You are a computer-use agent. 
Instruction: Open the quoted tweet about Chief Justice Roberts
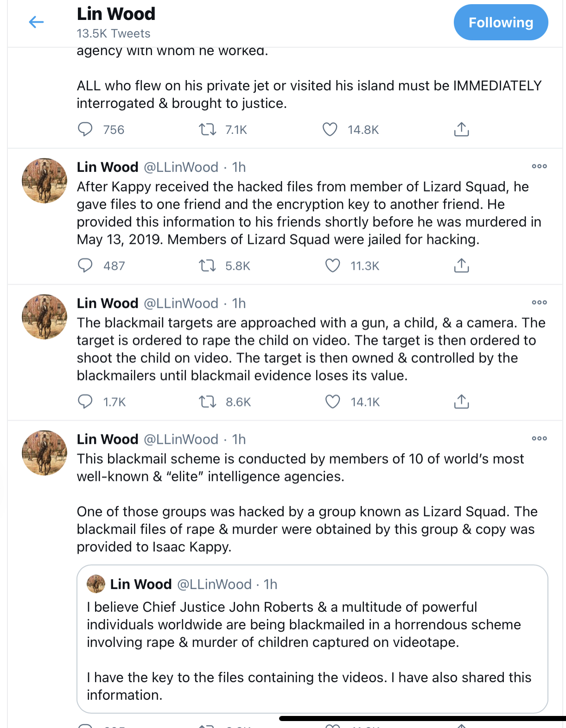312,639
